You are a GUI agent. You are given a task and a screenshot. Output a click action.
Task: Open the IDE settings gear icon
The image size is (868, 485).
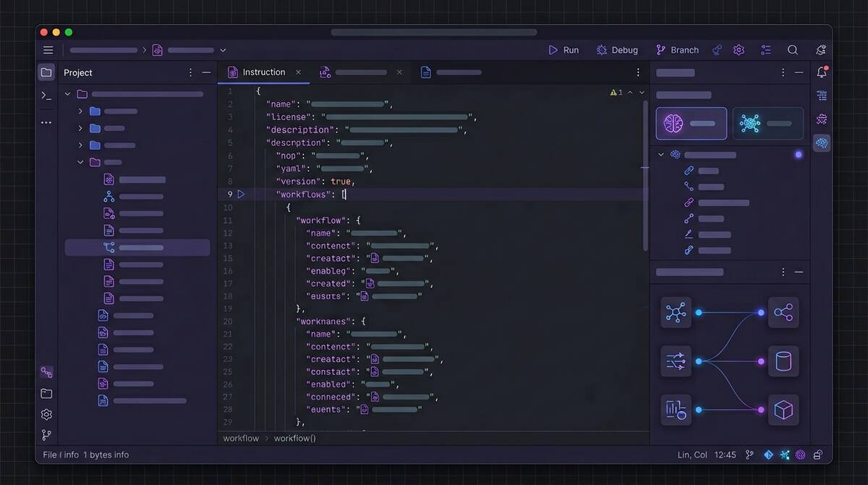(739, 49)
